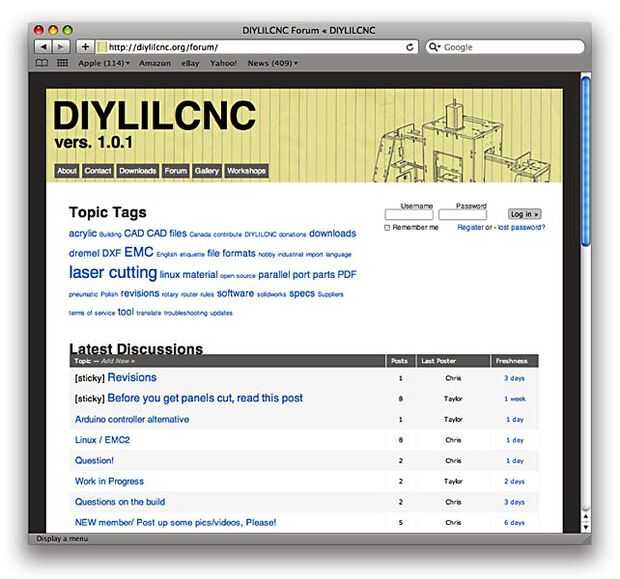The image size is (620, 579).
Task: Open the software topic tag
Action: point(235,293)
